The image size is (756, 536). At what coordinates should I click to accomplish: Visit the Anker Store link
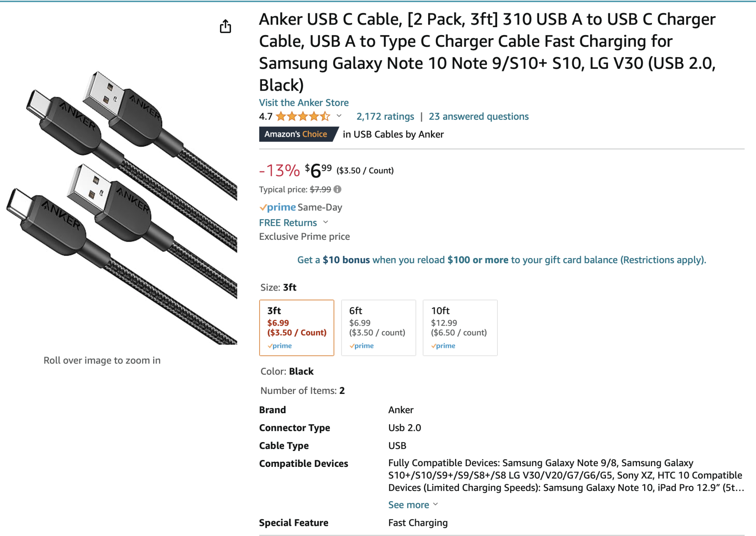[304, 102]
